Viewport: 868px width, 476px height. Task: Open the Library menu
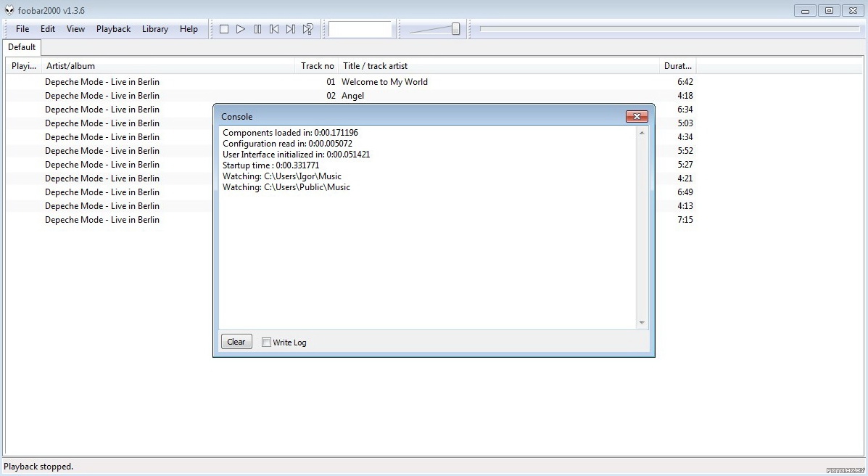[x=155, y=29]
